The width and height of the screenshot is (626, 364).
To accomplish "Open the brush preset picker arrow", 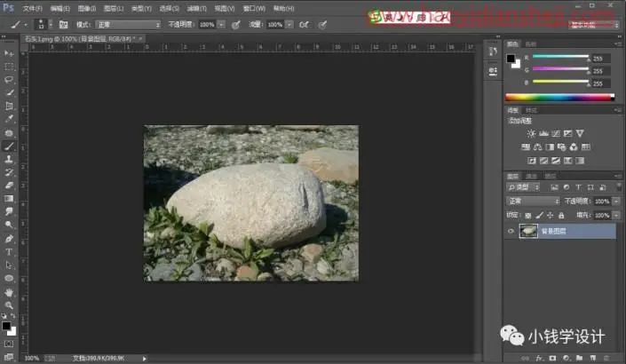I will (x=51, y=25).
